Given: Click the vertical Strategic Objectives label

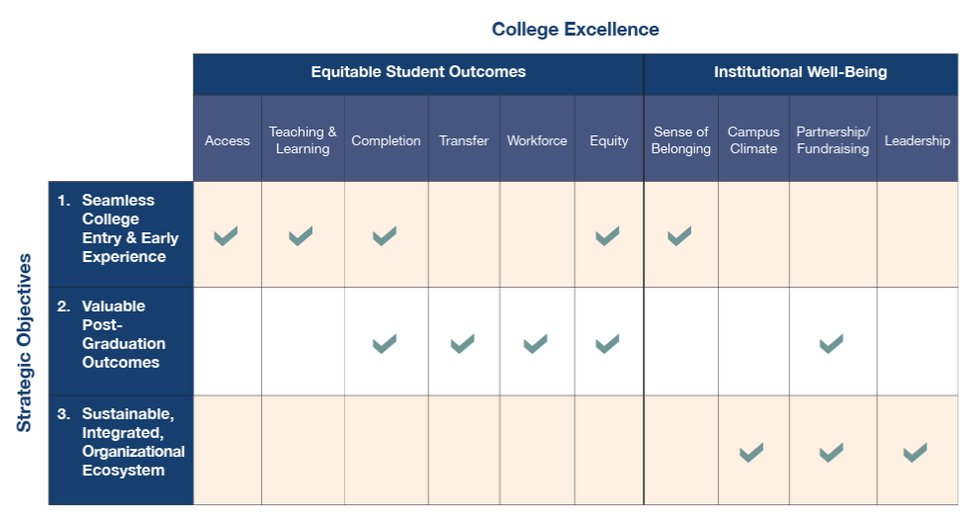Looking at the screenshot, I should (x=25, y=343).
